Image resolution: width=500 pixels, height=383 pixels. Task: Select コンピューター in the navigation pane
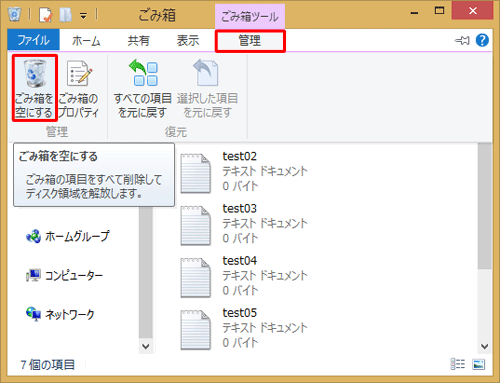pyautogui.click(x=74, y=275)
